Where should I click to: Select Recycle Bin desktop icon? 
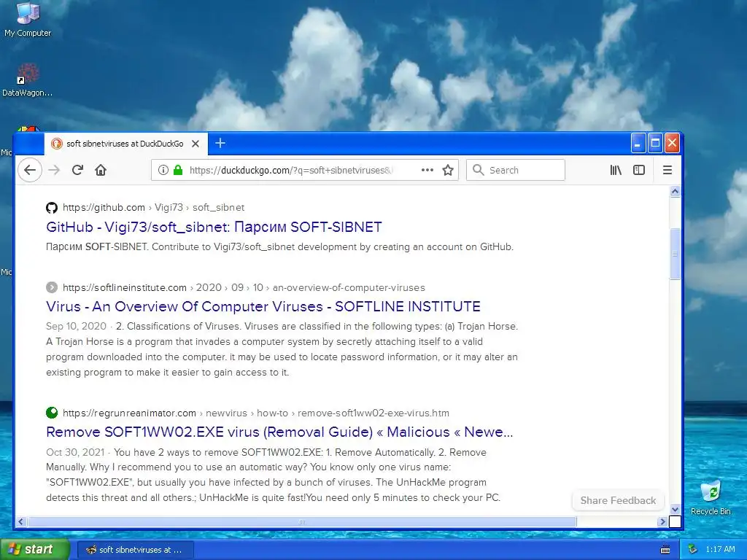711,498
